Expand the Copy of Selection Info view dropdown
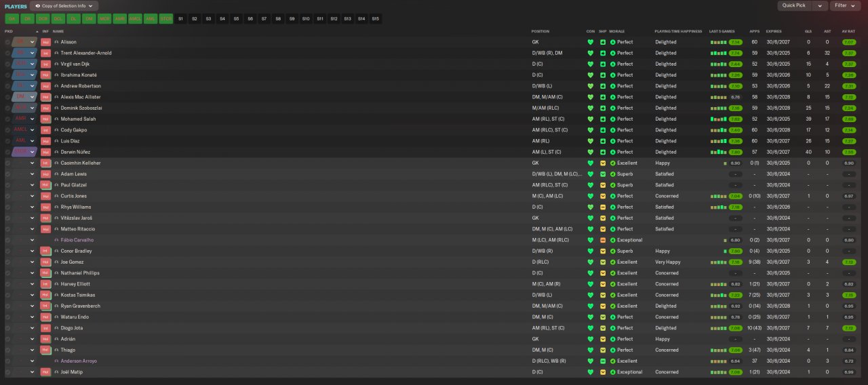Image resolution: width=868 pixels, height=385 pixels. click(64, 5)
